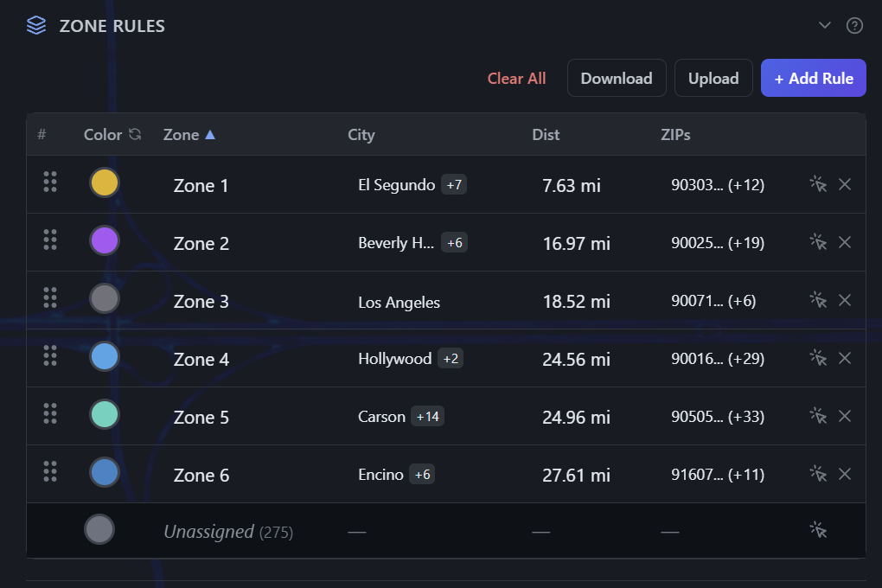Expand the +2 cities badge for Hollywood
Image resolution: width=882 pixels, height=588 pixels.
tap(451, 359)
